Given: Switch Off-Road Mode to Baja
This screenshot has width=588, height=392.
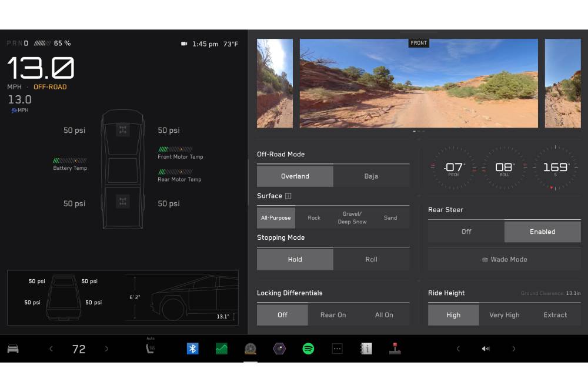Looking at the screenshot, I should point(371,176).
